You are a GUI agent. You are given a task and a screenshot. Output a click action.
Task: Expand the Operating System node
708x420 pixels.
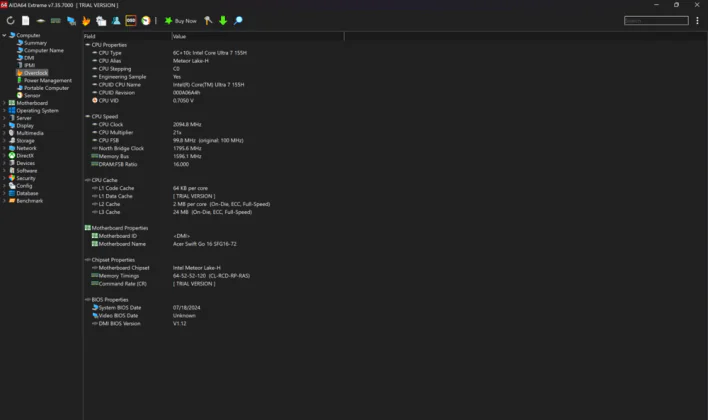coord(4,111)
